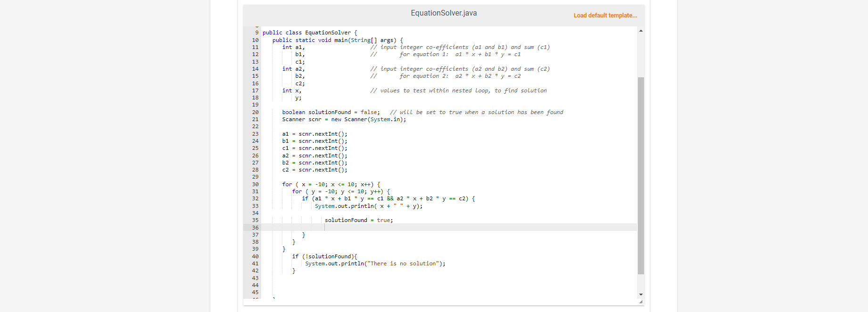Screen dimensions: 868x312
Task: Click 'Scanner scnr = new Scanner(System.in);' line
Action: (344, 119)
